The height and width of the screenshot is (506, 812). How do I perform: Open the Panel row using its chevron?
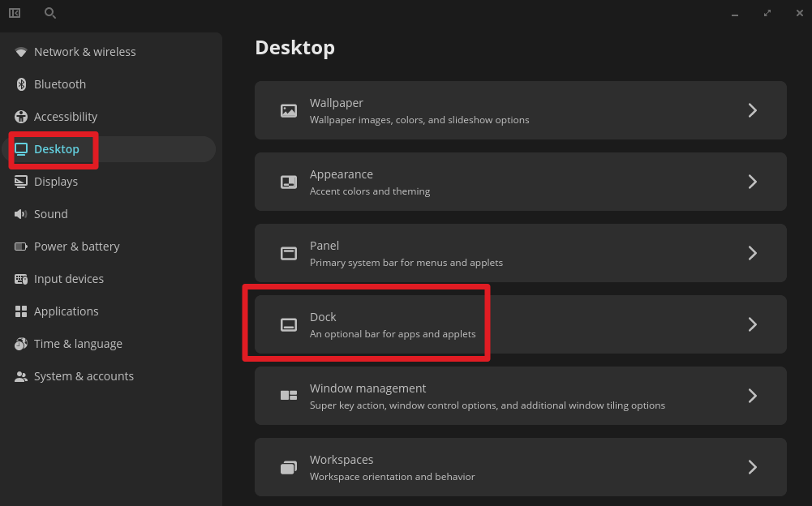click(x=752, y=252)
